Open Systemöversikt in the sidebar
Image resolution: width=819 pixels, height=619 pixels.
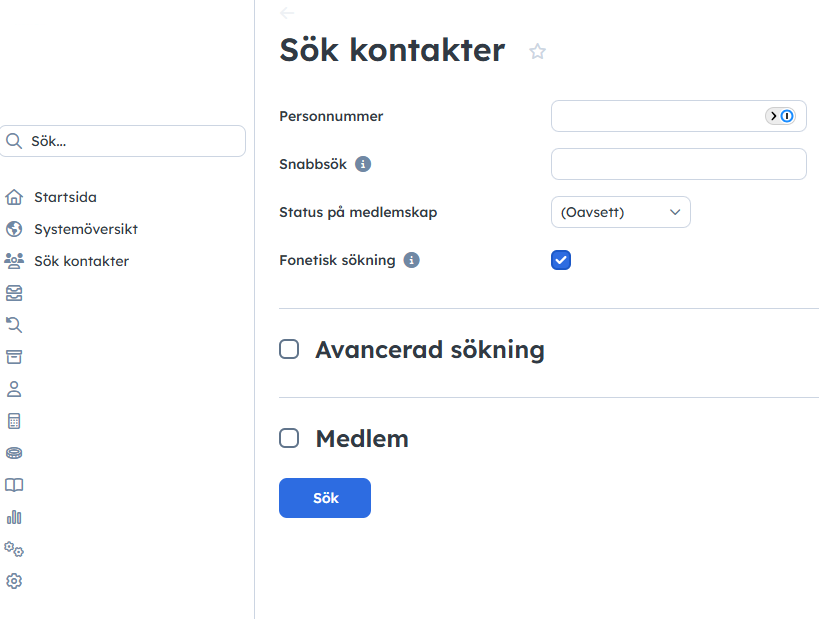click(x=85, y=229)
